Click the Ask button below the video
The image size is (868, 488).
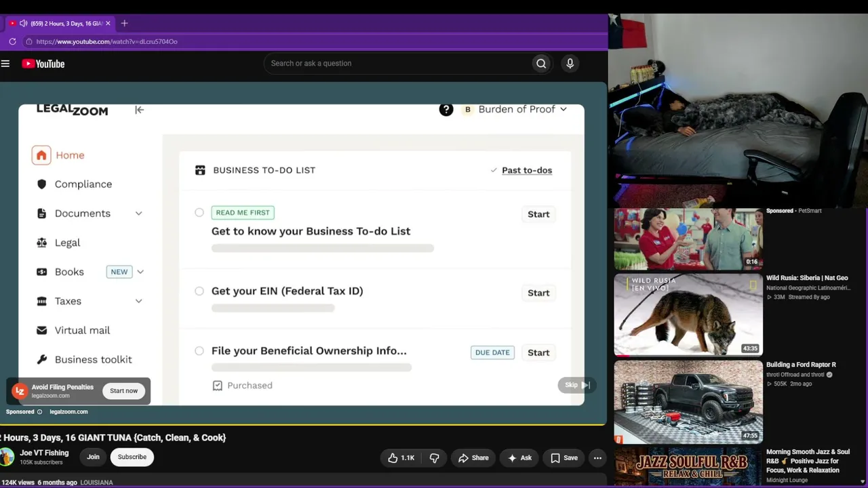pos(519,458)
